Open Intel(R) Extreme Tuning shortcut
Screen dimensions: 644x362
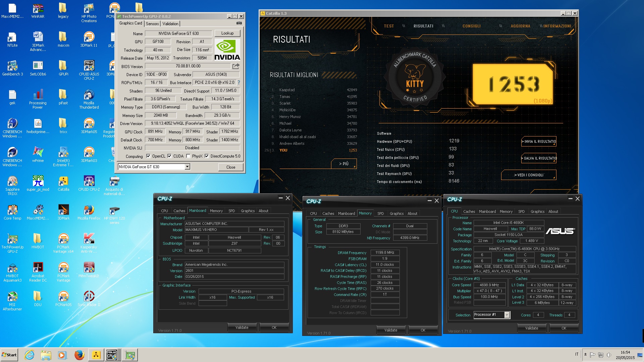coord(63,157)
